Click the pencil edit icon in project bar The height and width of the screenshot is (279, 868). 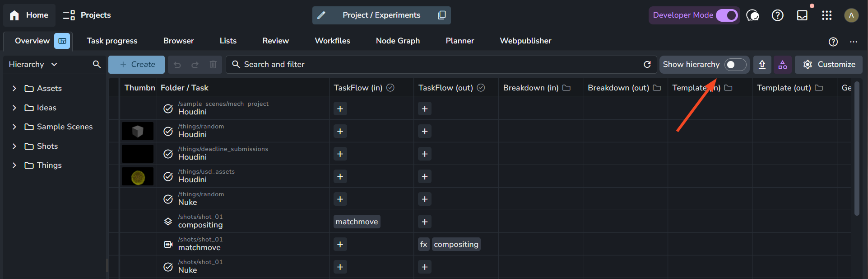click(321, 15)
